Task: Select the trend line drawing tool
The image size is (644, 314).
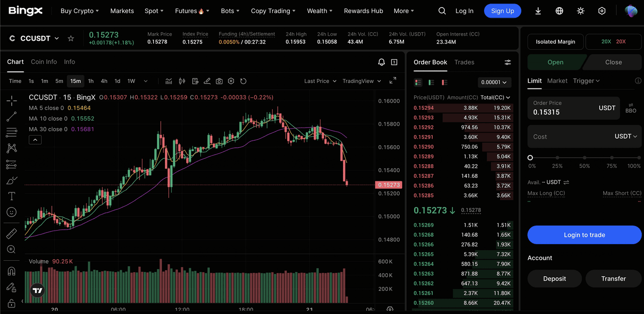Action: (12, 117)
